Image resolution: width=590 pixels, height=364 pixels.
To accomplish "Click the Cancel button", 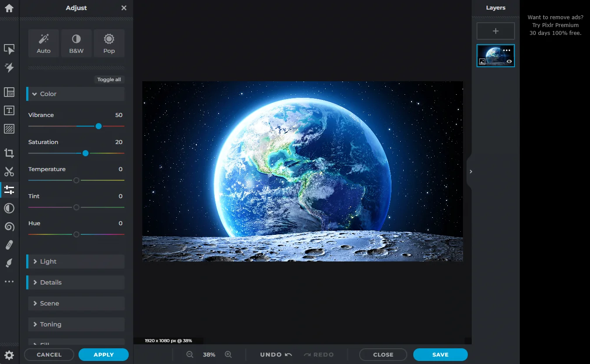I will click(49, 355).
